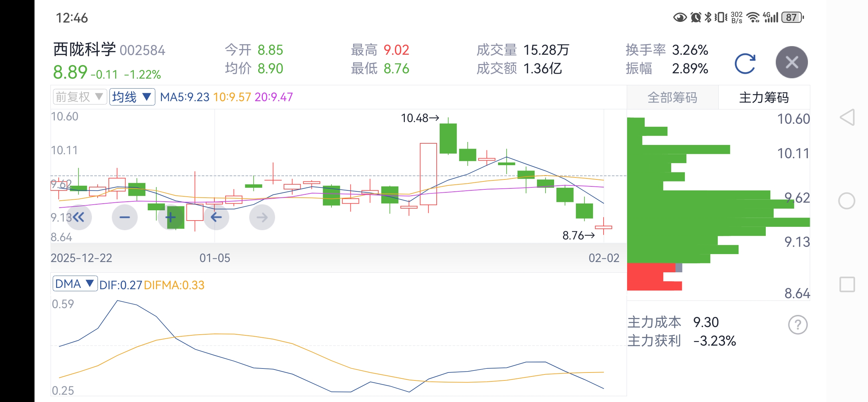Close the landscape chart view
This screenshot has width=868, height=402.
791,62
